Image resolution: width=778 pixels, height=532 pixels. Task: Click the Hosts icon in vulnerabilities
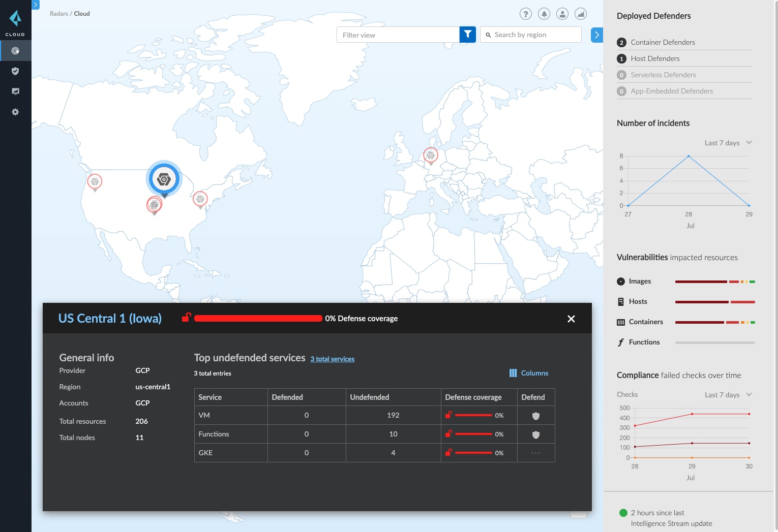(621, 302)
